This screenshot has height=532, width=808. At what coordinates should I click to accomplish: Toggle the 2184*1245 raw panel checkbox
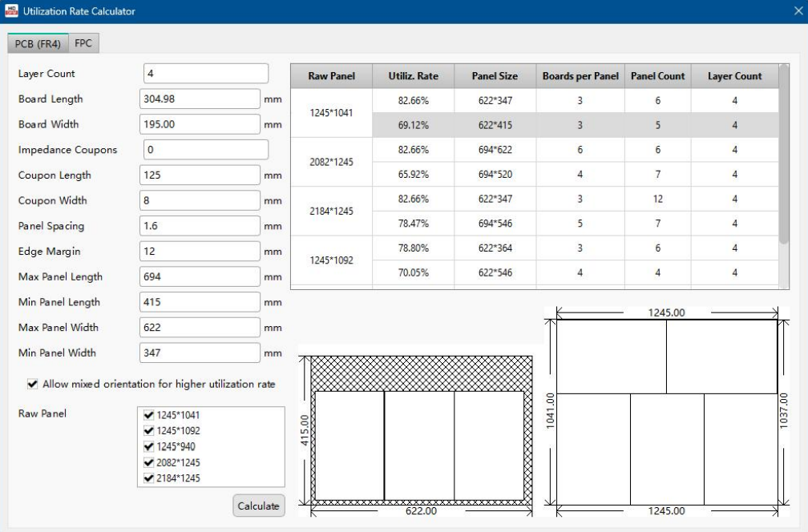click(x=147, y=478)
